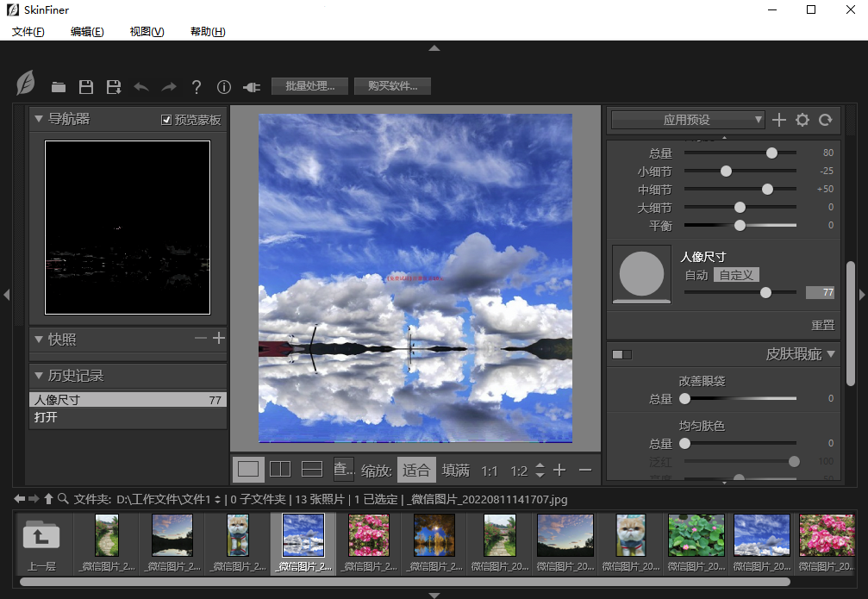Click the plug-in connector icon

pyautogui.click(x=252, y=87)
